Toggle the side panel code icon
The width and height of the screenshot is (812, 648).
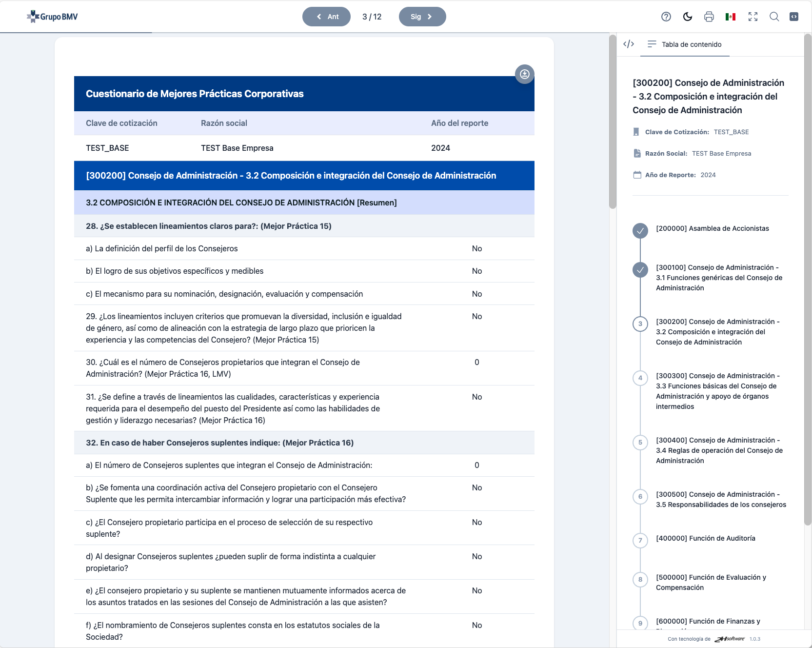(794, 17)
